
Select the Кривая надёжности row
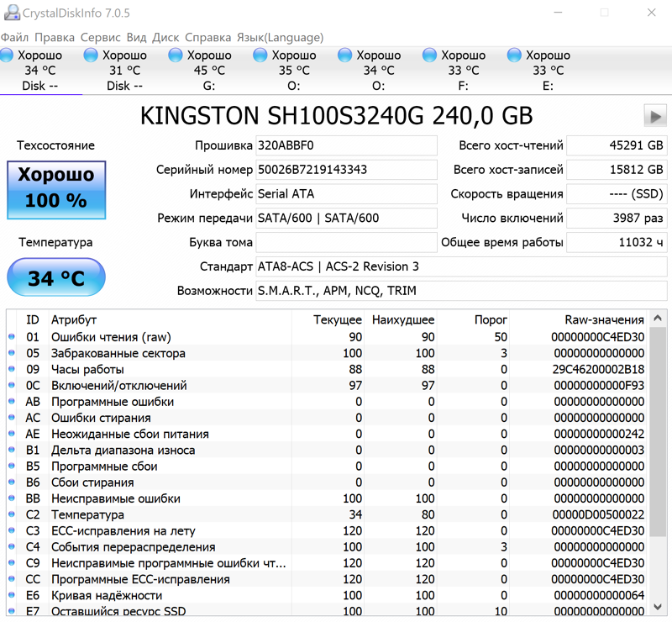(x=328, y=595)
